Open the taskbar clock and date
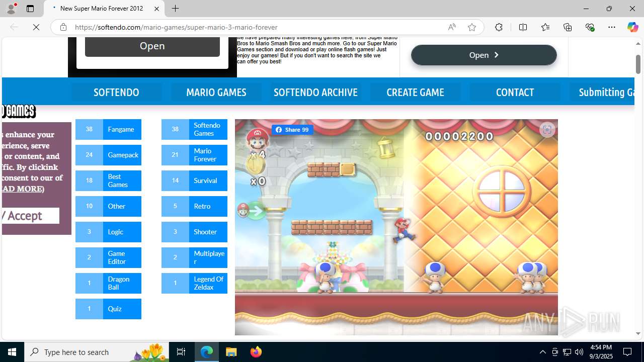The height and width of the screenshot is (362, 644). click(x=600, y=352)
